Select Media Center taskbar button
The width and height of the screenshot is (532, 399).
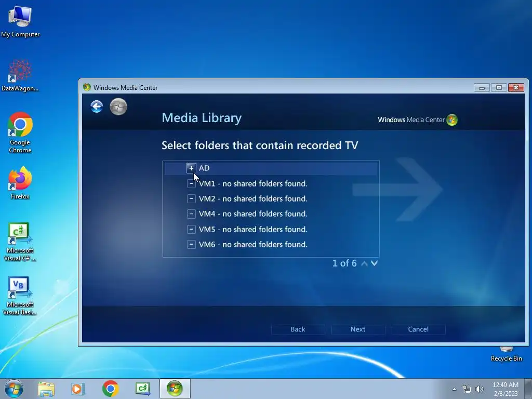(175, 389)
